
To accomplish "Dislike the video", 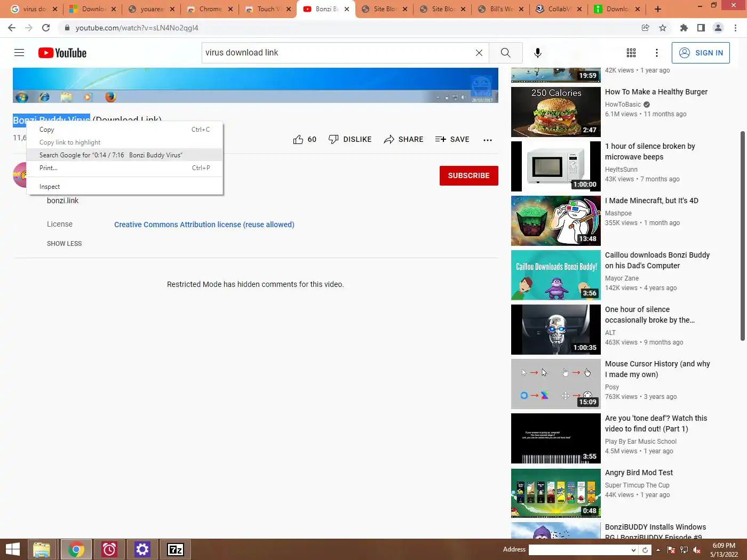I will click(350, 139).
